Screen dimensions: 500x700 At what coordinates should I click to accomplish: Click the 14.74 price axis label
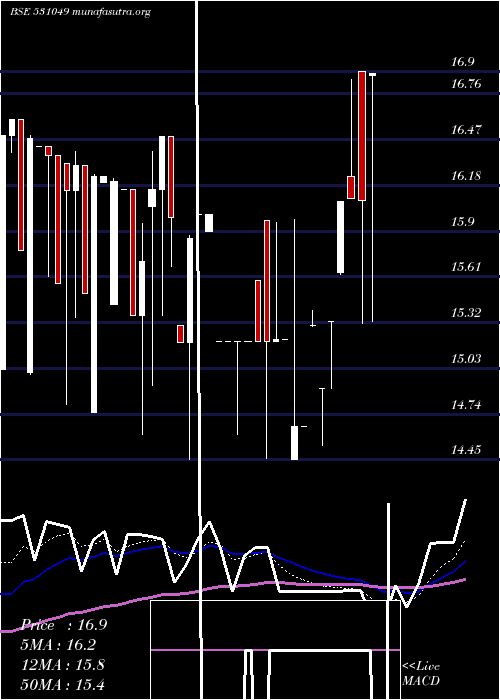[x=466, y=405]
